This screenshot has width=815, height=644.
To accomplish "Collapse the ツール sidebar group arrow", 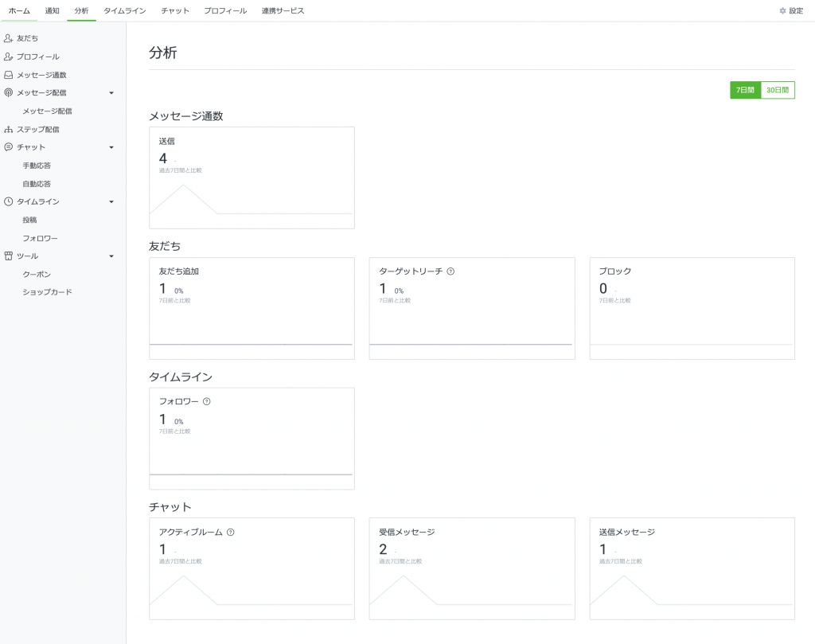I will pos(111,256).
